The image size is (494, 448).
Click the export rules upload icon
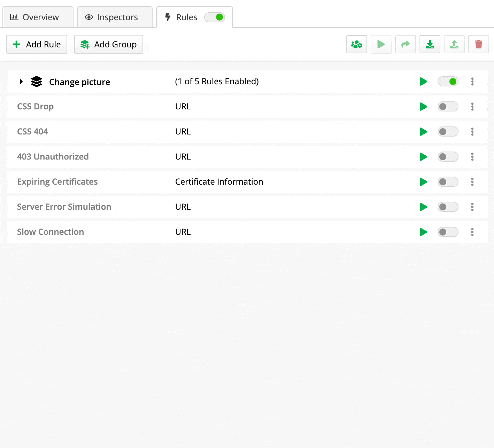454,44
